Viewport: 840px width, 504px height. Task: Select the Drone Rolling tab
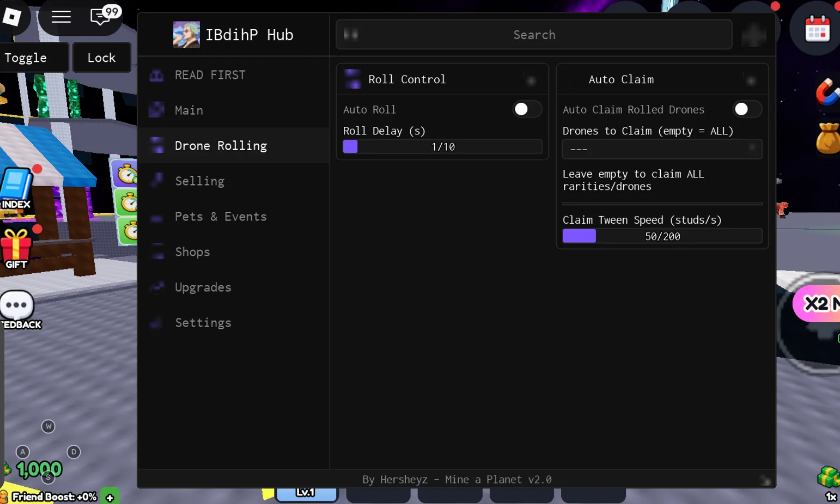[x=233, y=145]
